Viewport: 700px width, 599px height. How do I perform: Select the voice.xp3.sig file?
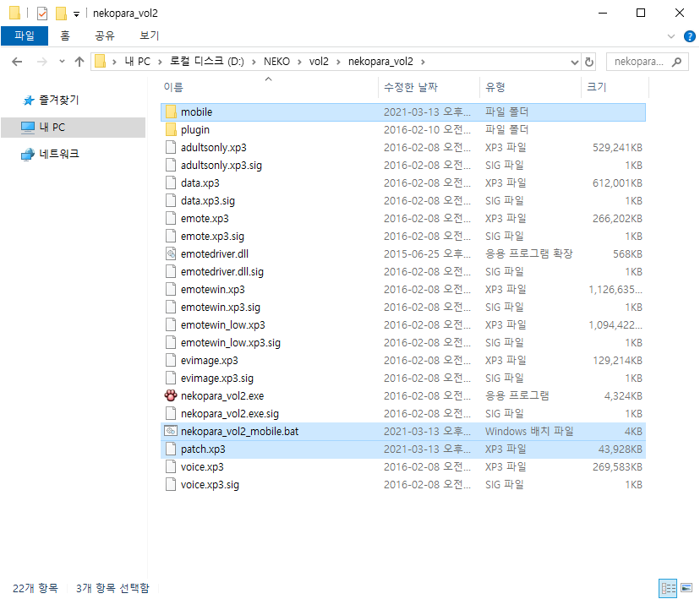click(403, 485)
